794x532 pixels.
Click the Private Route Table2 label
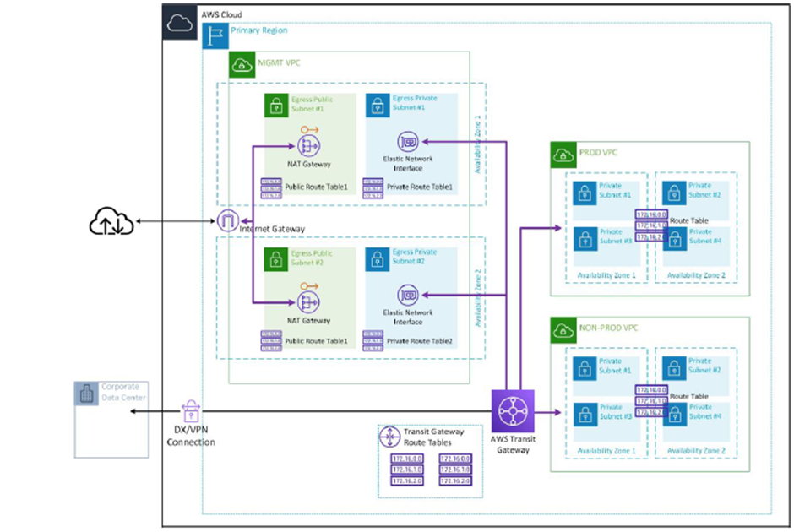(421, 341)
